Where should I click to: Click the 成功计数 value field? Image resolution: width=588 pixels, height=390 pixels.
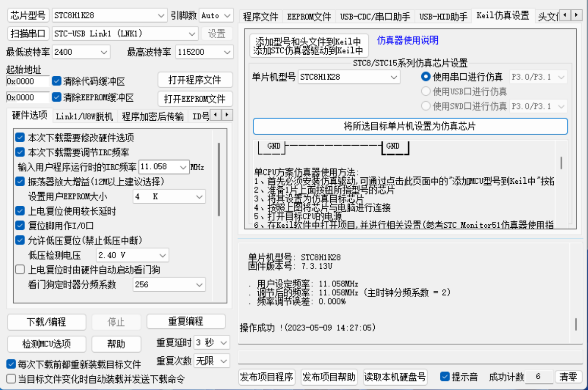(539, 377)
